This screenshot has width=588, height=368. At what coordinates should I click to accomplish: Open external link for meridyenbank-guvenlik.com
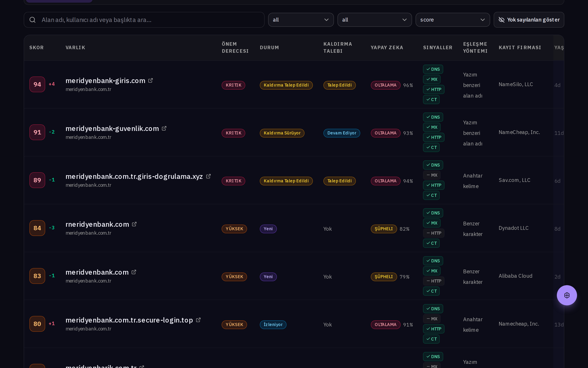point(164,128)
